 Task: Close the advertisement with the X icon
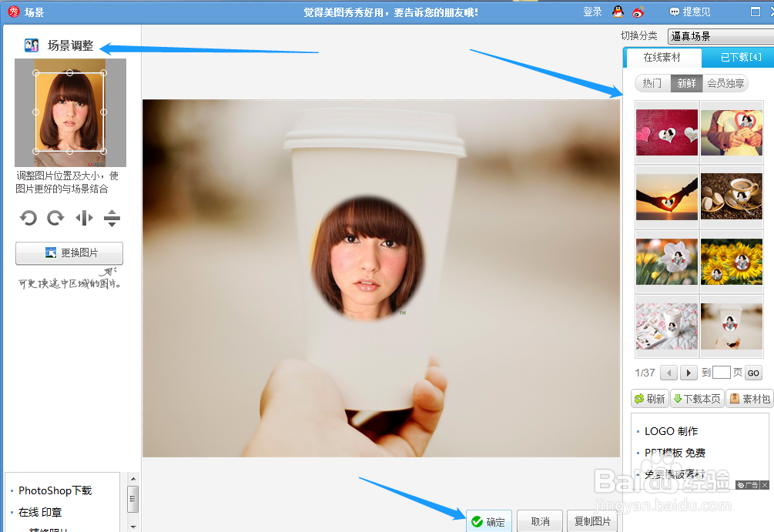(765, 485)
